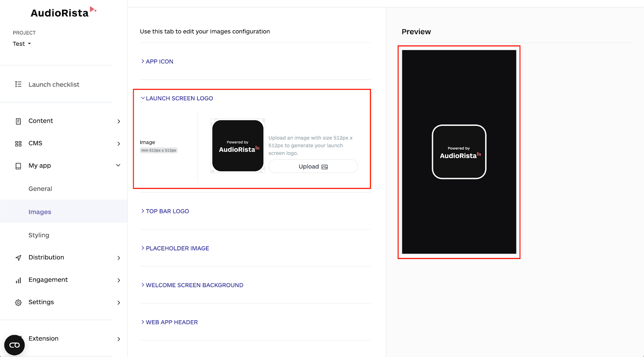The height and width of the screenshot is (357, 644).
Task: Click the Distribution paper-plane icon
Action: (18, 258)
